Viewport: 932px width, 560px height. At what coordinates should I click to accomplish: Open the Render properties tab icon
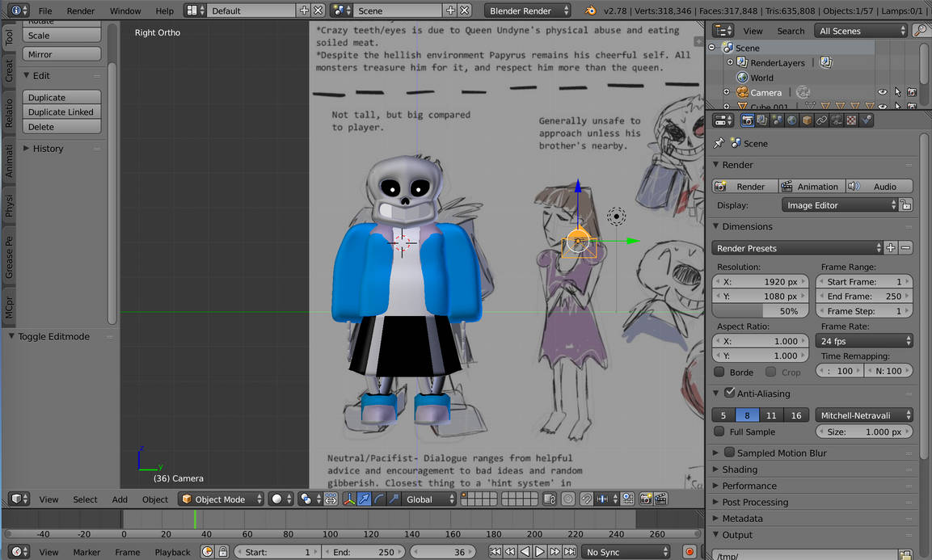point(748,120)
